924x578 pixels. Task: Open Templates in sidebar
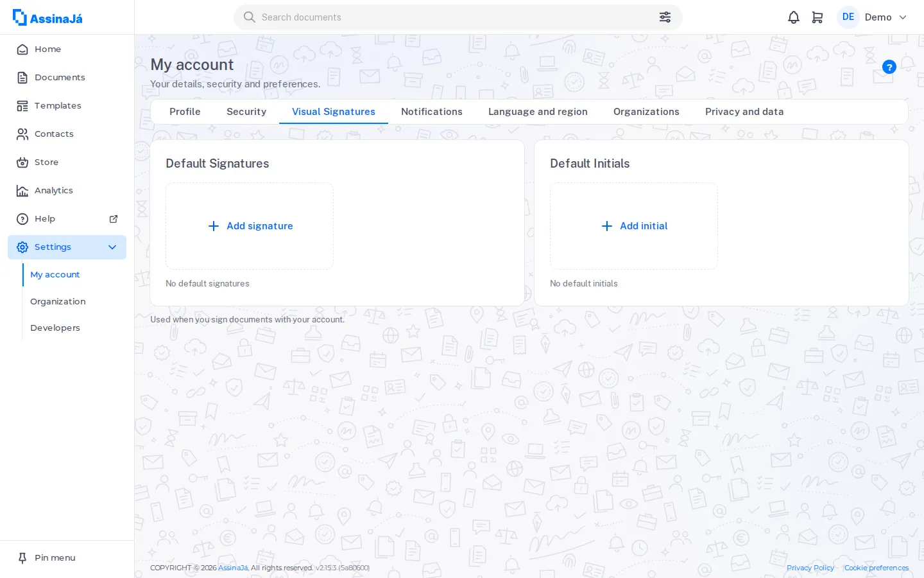(67, 106)
